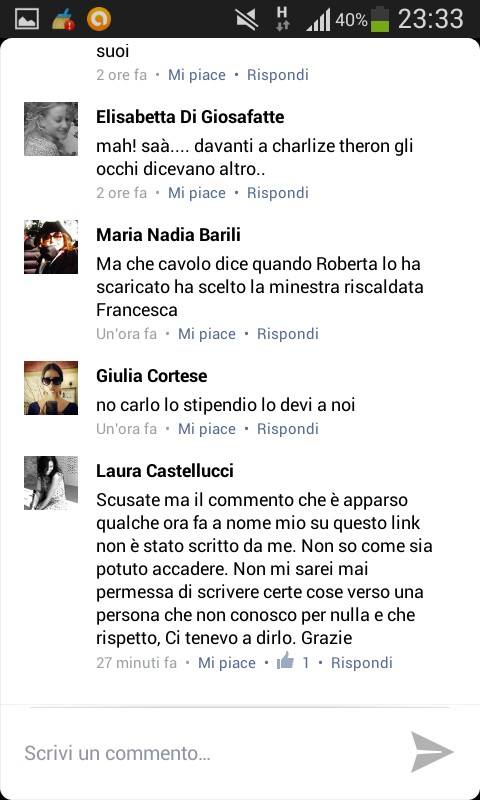Screen dimensions: 480x800
Task: Open Laura Castellucci's profile photo
Action: coord(51,483)
